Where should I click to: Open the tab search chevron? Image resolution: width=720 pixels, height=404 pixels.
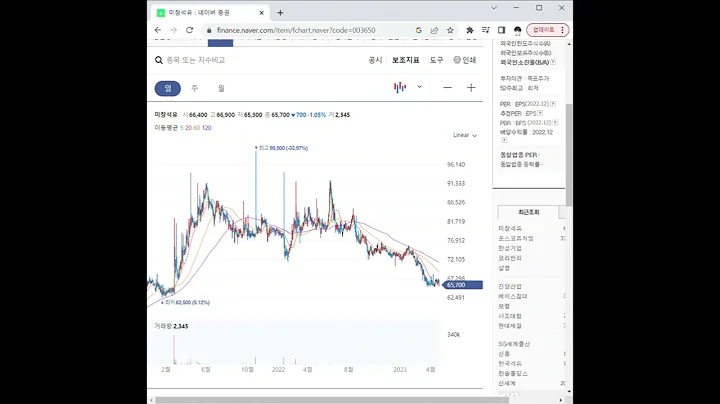pos(494,8)
